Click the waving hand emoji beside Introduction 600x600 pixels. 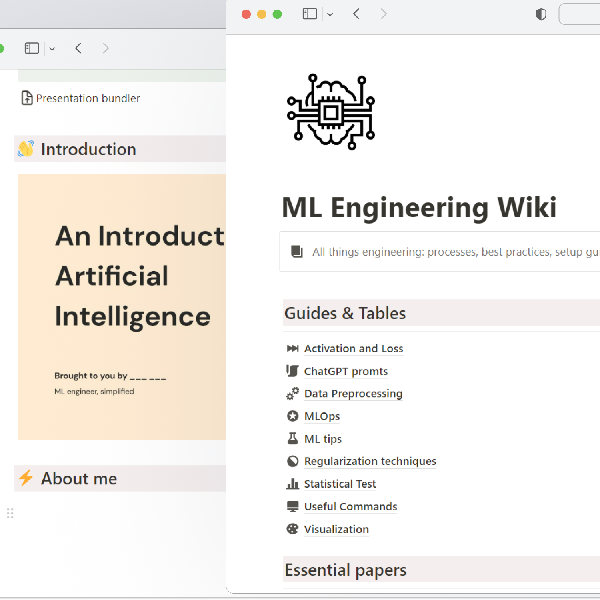tap(26, 149)
